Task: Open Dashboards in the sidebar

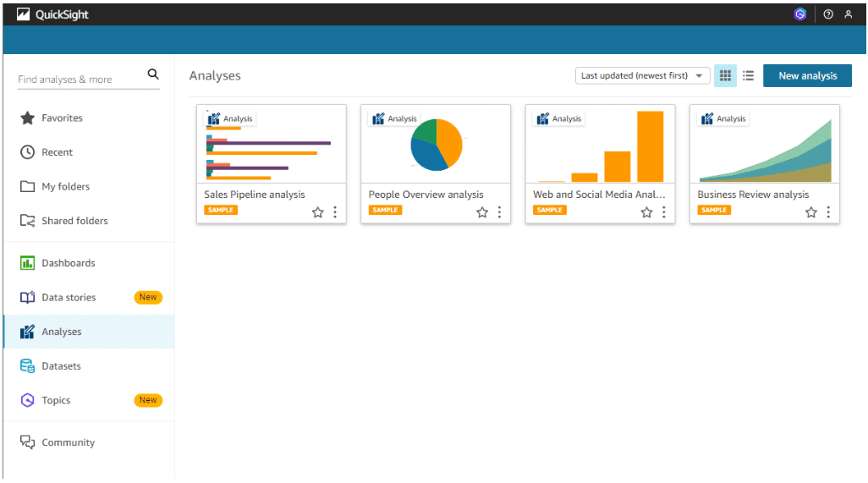Action: (68, 263)
